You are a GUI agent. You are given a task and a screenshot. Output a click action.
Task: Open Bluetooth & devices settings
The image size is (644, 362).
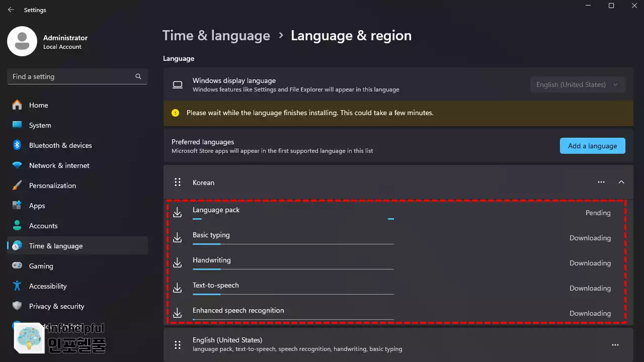pos(77,145)
